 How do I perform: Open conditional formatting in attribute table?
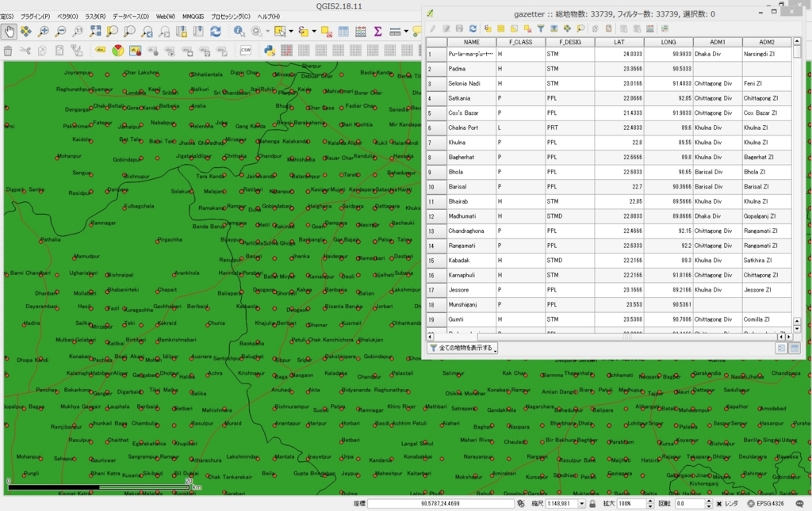coord(665,29)
